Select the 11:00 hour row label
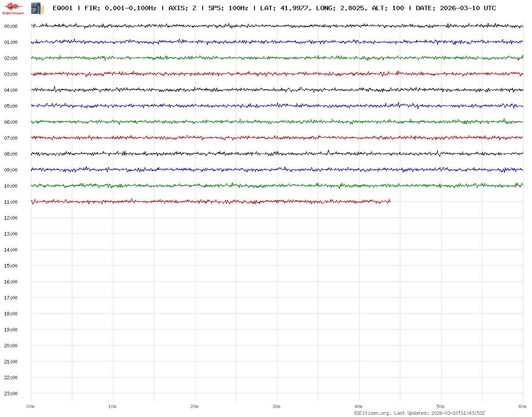532x417 pixels. point(11,202)
